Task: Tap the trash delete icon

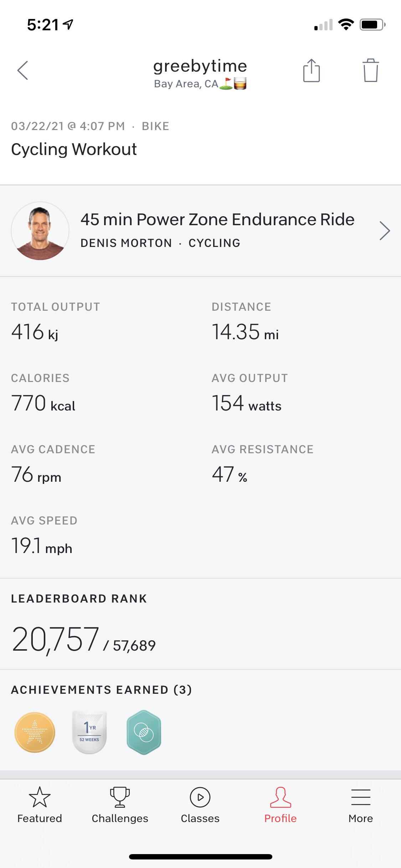Action: (370, 71)
